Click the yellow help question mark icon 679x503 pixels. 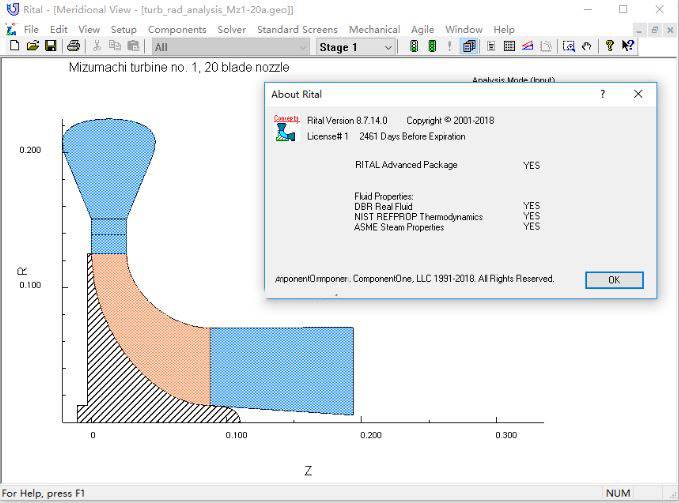tap(610, 46)
